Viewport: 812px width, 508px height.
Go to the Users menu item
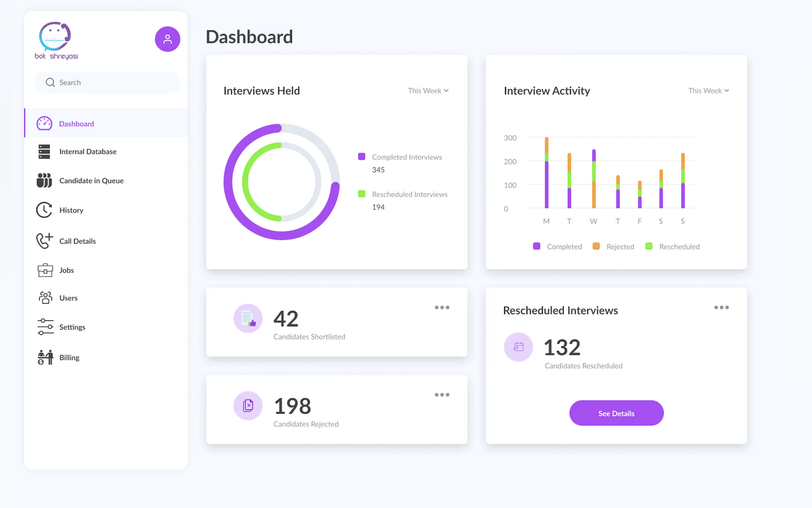coord(68,298)
